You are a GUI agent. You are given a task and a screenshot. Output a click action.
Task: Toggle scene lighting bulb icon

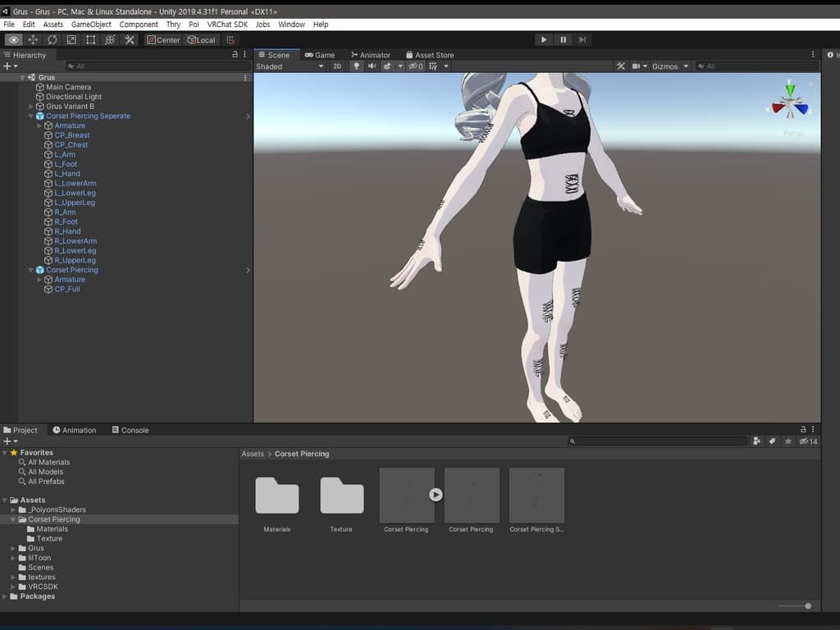pyautogui.click(x=357, y=66)
